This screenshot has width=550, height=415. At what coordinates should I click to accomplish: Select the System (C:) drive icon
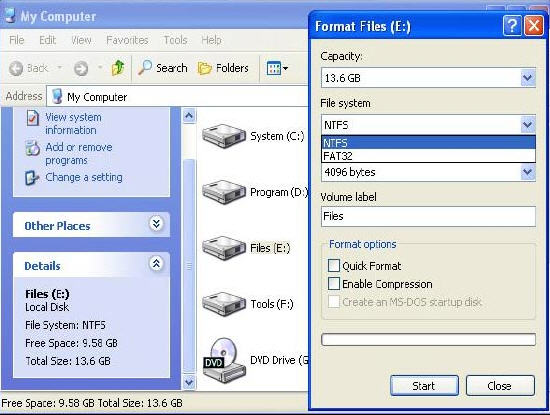[x=224, y=136]
